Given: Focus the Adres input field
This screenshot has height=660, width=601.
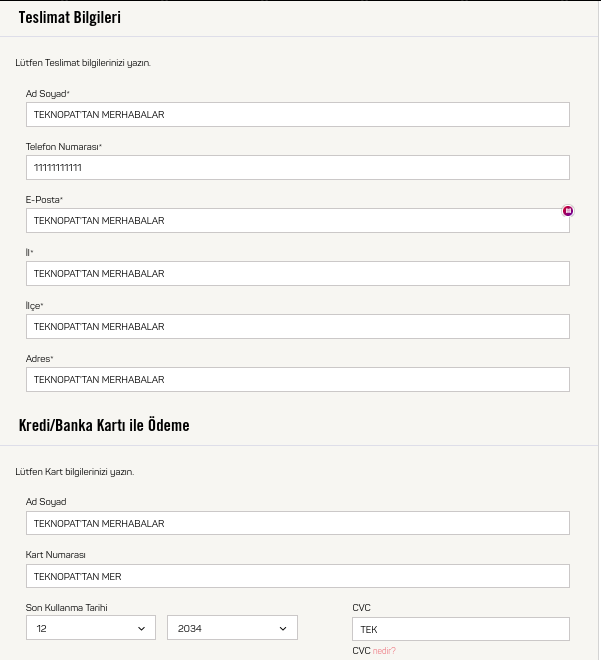Looking at the screenshot, I should coord(298,379).
